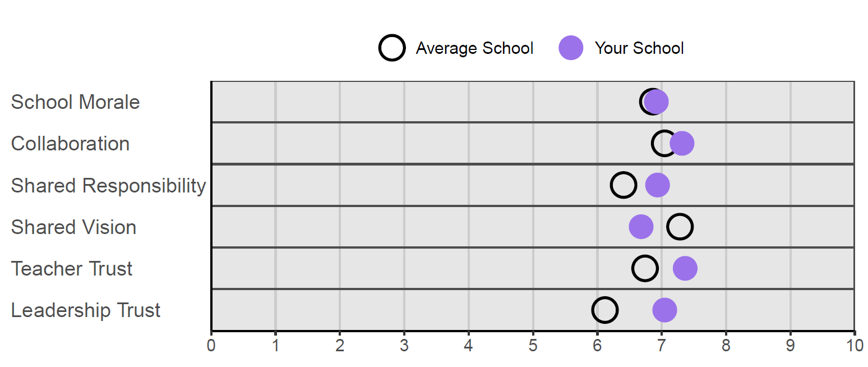Click the Average School legend circle
This screenshot has height=367, width=868.
point(392,48)
